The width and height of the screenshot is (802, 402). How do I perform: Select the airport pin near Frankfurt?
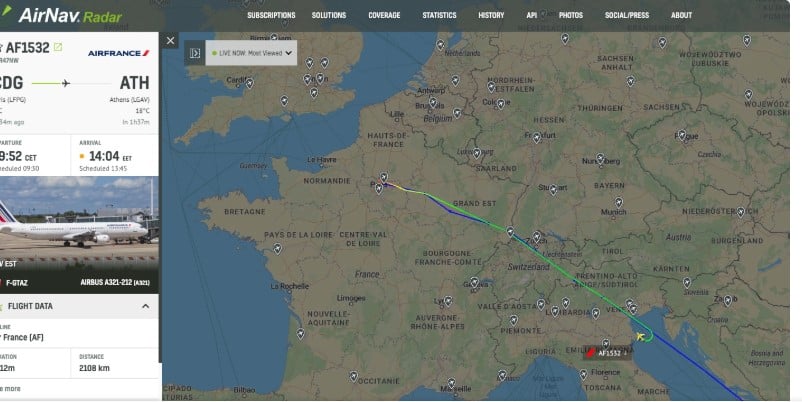pos(537,137)
